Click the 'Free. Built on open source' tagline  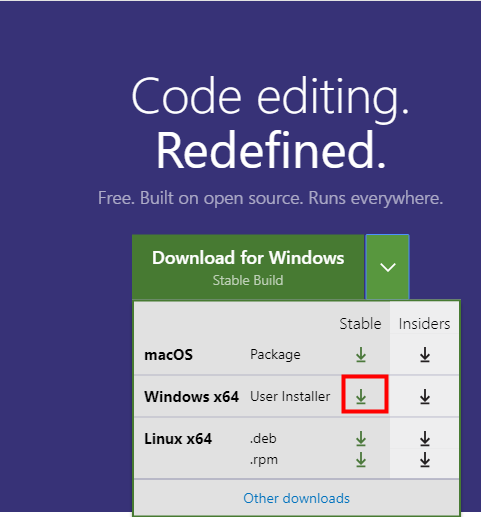point(270,198)
